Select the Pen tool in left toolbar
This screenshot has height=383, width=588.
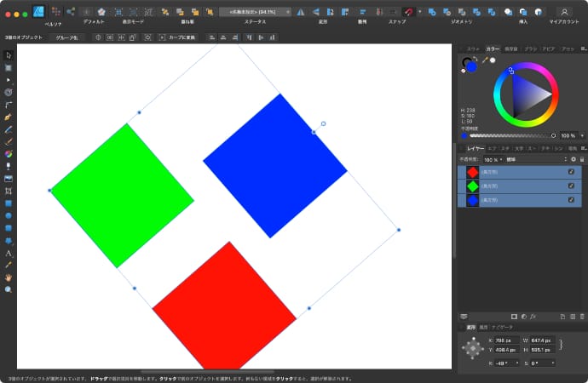pos(9,115)
